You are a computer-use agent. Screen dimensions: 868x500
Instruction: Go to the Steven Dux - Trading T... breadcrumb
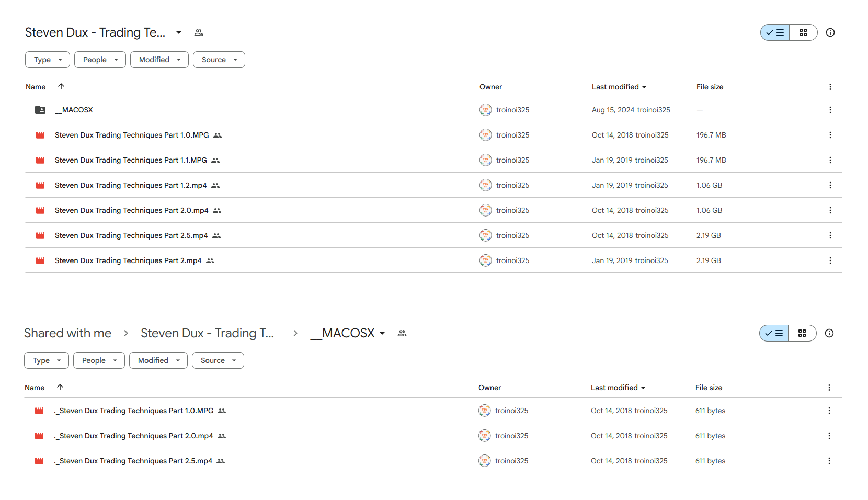tap(208, 333)
